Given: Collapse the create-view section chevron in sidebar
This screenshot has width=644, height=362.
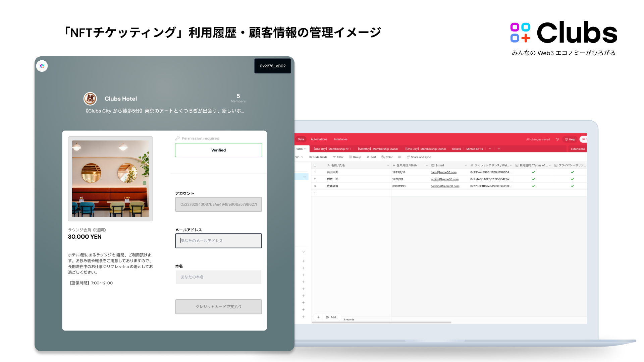Looking at the screenshot, I should tap(304, 252).
